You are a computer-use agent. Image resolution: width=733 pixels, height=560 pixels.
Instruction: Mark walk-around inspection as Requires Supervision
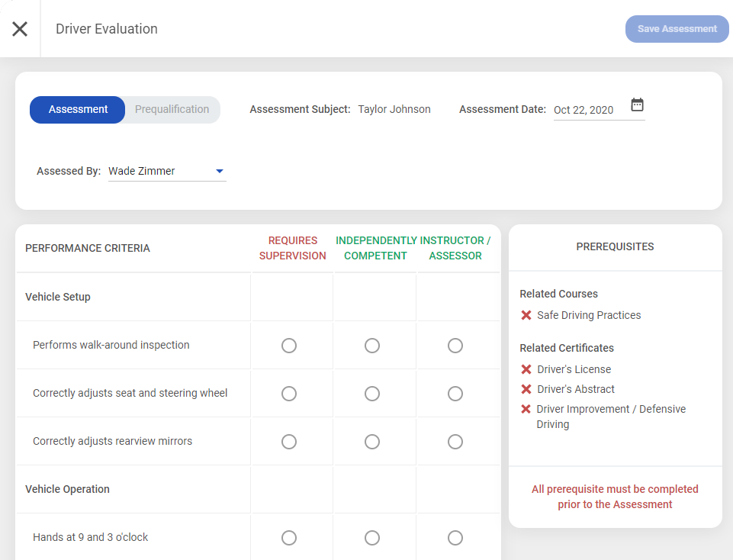(289, 346)
